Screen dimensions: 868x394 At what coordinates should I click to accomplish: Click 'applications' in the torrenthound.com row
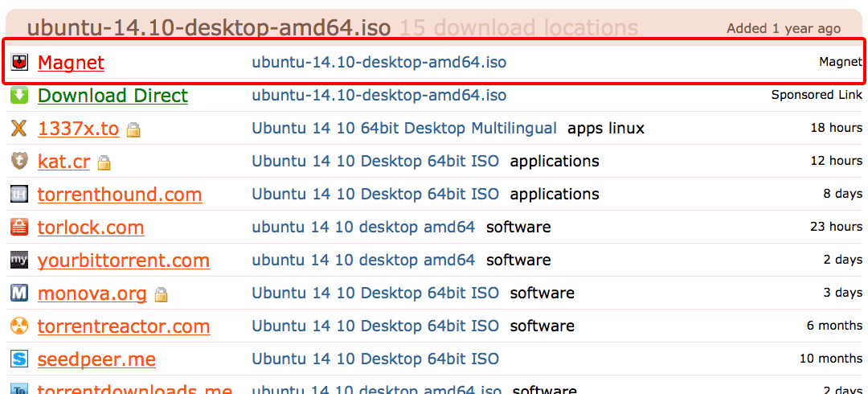[555, 195]
